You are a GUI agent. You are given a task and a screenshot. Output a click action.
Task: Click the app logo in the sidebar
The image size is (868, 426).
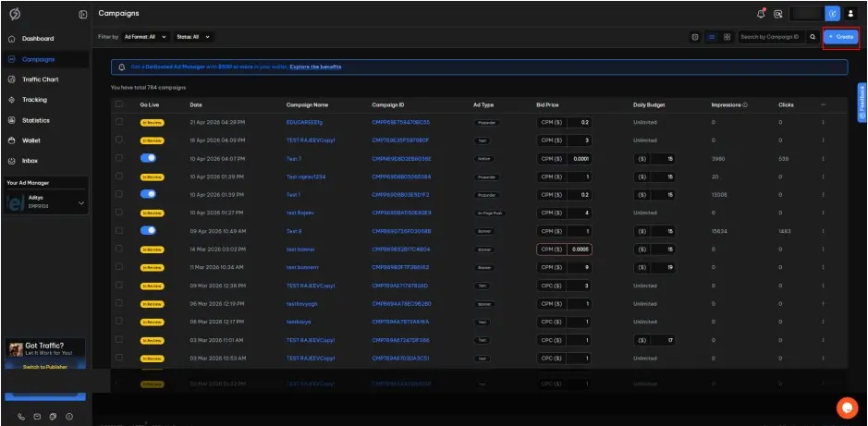tap(15, 15)
